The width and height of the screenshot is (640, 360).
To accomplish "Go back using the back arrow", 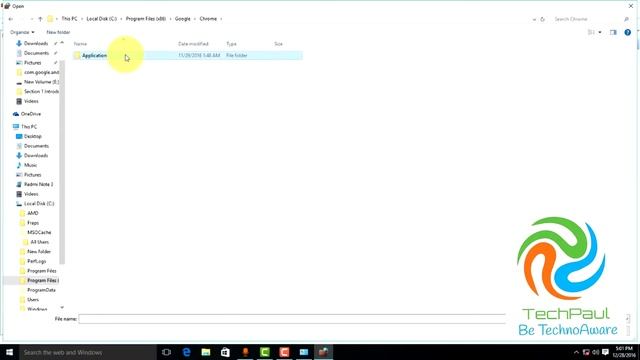I will [x=11, y=19].
